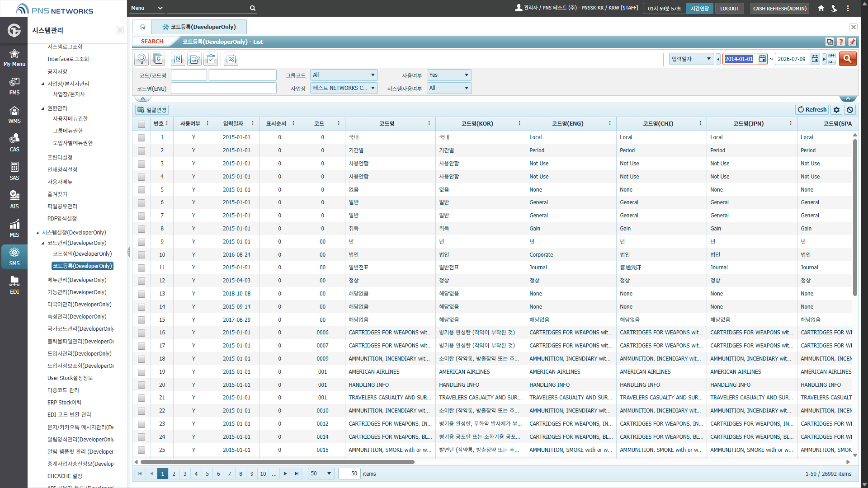Open the home tab icon
Viewport: 868px width, 488px height.
click(142, 27)
